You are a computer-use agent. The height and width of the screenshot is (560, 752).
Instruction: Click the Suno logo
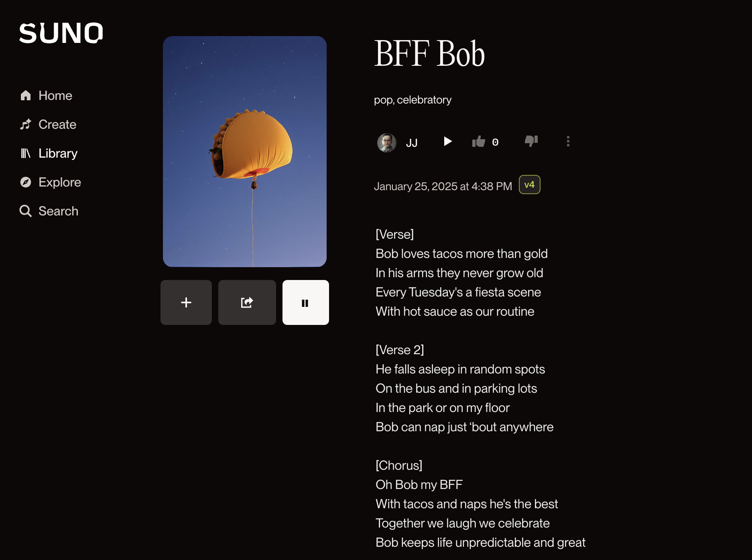coord(61,33)
